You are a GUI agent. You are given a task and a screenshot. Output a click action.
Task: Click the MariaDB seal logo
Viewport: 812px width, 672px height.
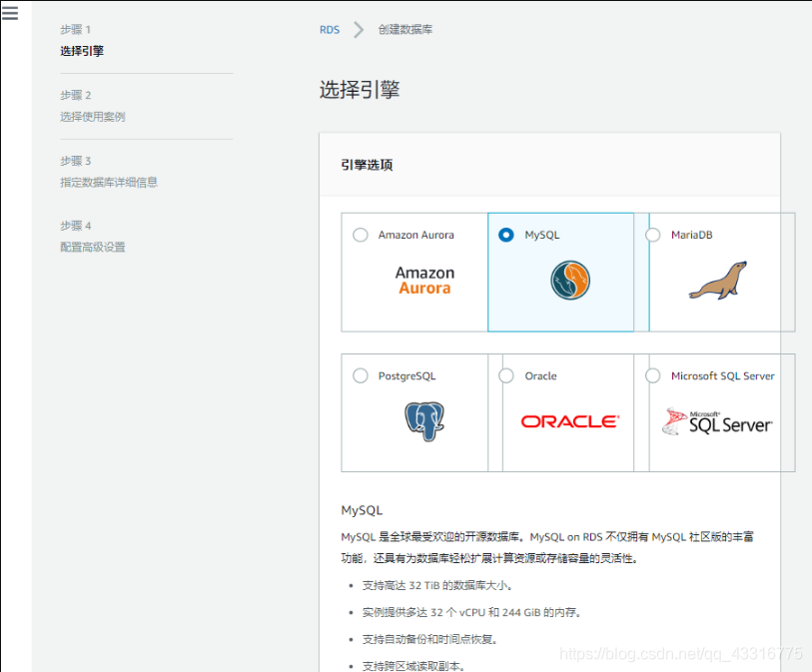click(x=718, y=281)
